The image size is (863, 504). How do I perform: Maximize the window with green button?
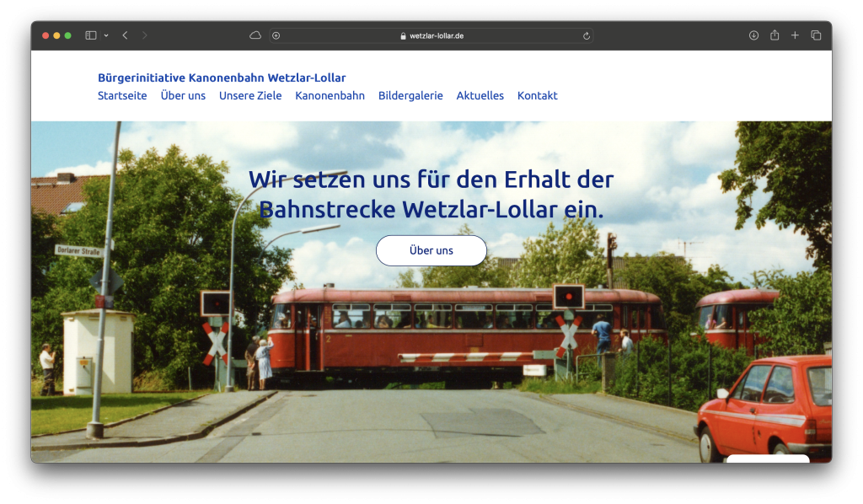67,35
